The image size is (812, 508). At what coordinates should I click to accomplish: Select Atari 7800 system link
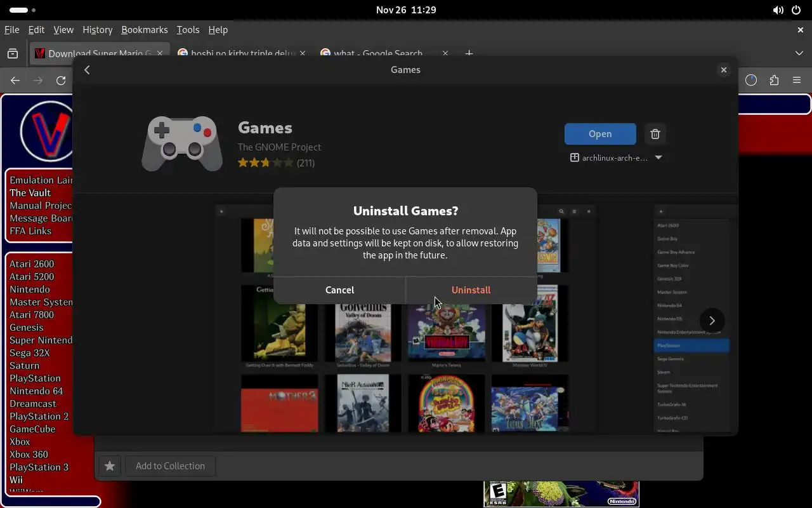pos(32,315)
